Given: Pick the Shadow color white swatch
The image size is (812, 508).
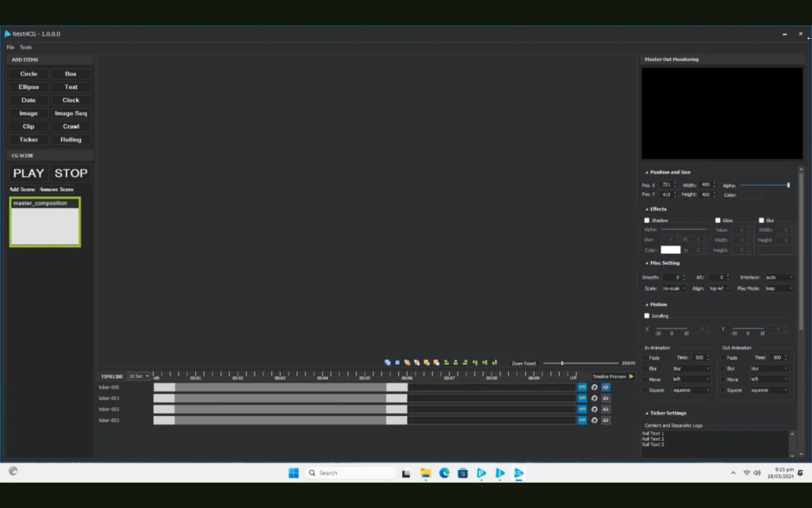Looking at the screenshot, I should [671, 250].
